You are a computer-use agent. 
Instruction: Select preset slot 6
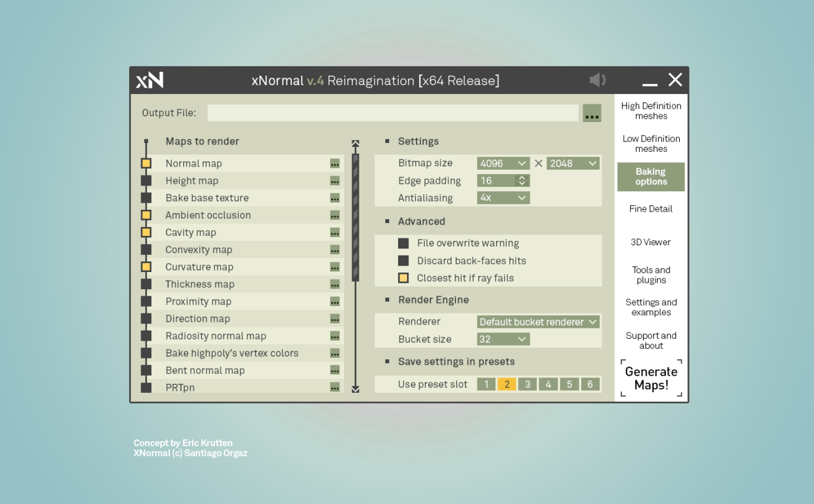[x=590, y=385]
